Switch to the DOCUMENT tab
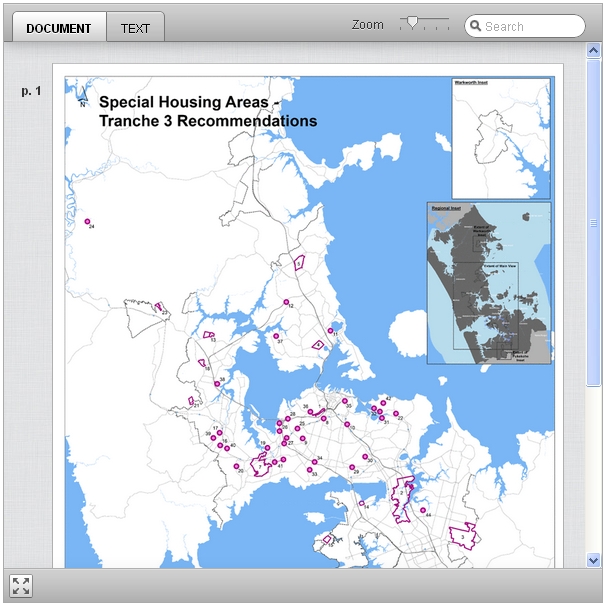The image size is (606, 606). pos(59,28)
